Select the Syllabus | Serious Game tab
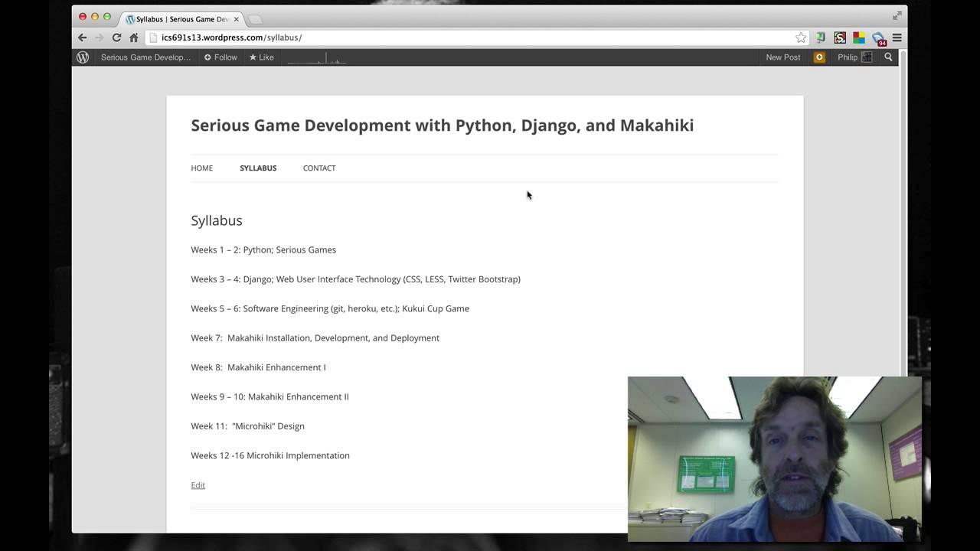 (182, 19)
